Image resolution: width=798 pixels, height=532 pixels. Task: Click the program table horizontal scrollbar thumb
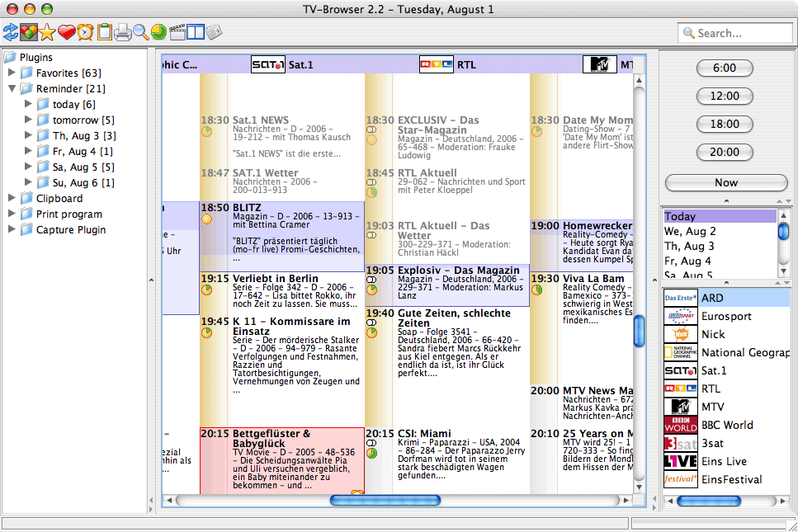[x=385, y=501]
